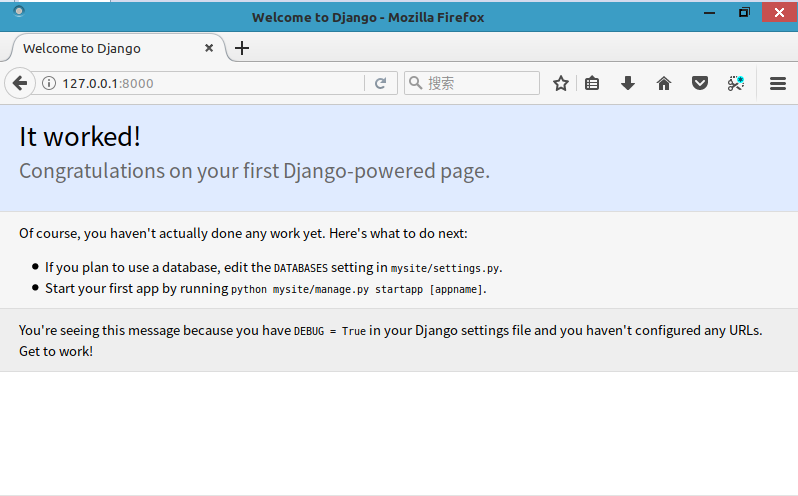Reload the current page

(x=380, y=83)
